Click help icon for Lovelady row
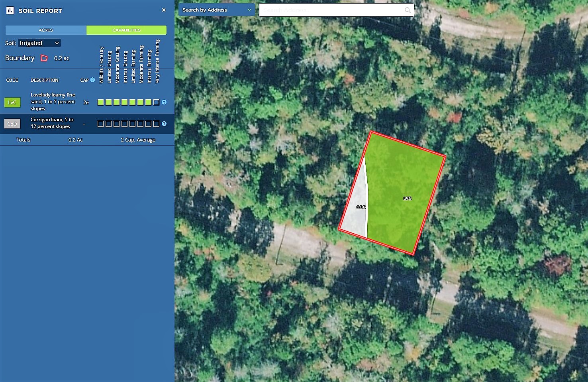588x382 pixels. (x=164, y=102)
